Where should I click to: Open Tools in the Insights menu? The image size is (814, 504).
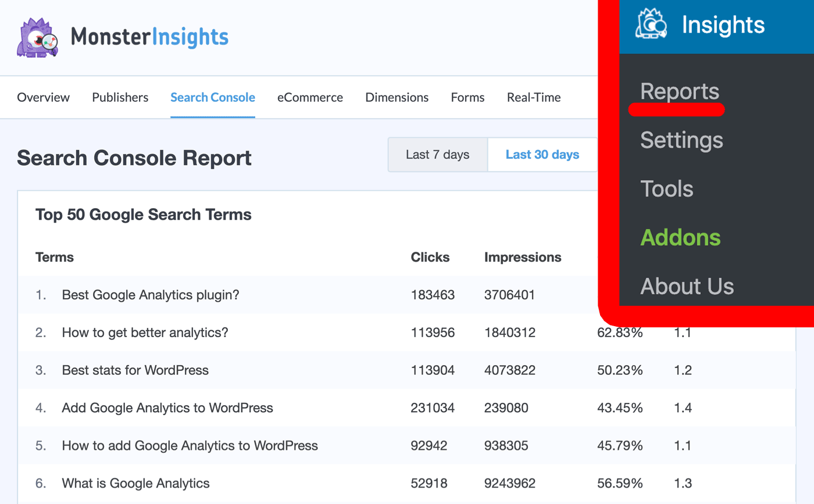[x=667, y=189]
